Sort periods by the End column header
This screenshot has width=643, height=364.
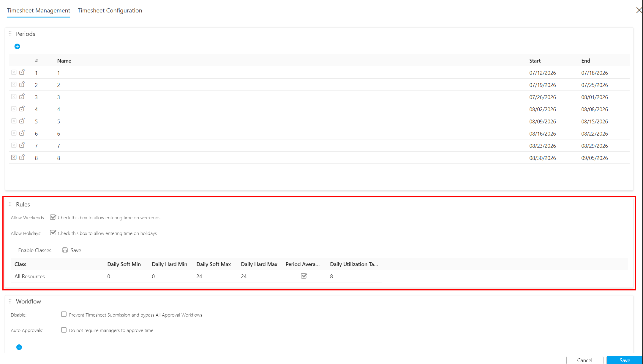(x=586, y=61)
